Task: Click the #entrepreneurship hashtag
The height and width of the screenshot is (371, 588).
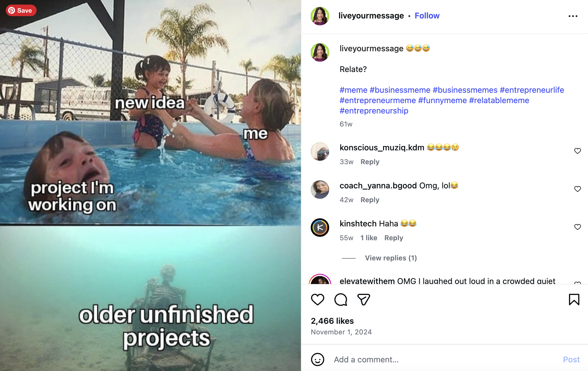Action: 374,111
